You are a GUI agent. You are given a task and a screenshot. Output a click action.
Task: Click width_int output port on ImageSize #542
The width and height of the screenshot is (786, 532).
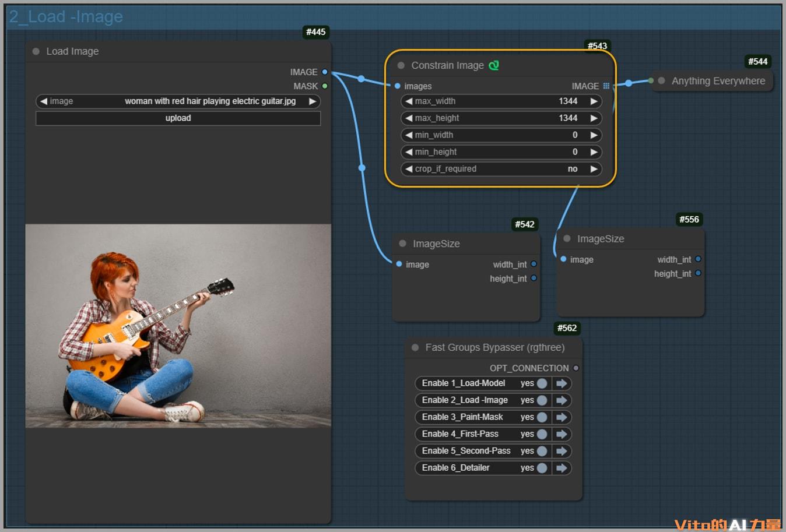[534, 265]
